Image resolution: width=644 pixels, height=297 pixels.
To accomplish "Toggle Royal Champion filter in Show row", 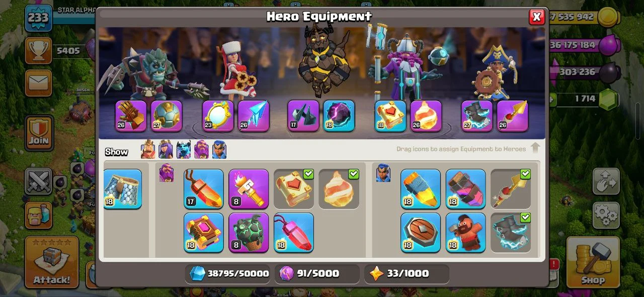I will tap(219, 150).
